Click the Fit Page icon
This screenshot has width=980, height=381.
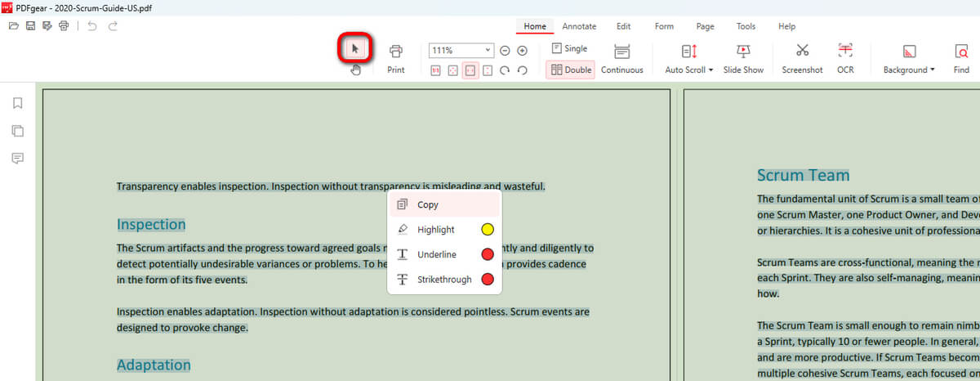[452, 70]
